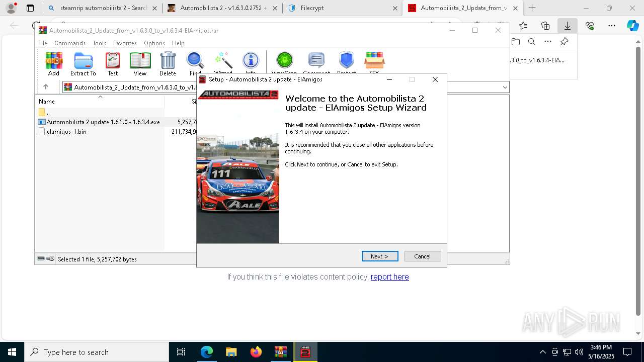Viewport: 644px width, 362px height.
Task: Click the VirusScan green bug icon
Action: 285,60
